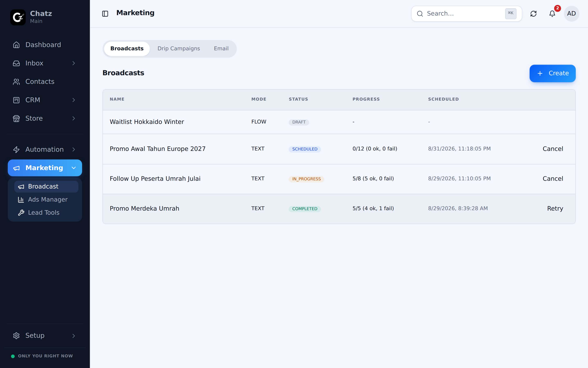This screenshot has width=588, height=368.
Task: Click the Ads Manager chart icon
Action: click(21, 200)
